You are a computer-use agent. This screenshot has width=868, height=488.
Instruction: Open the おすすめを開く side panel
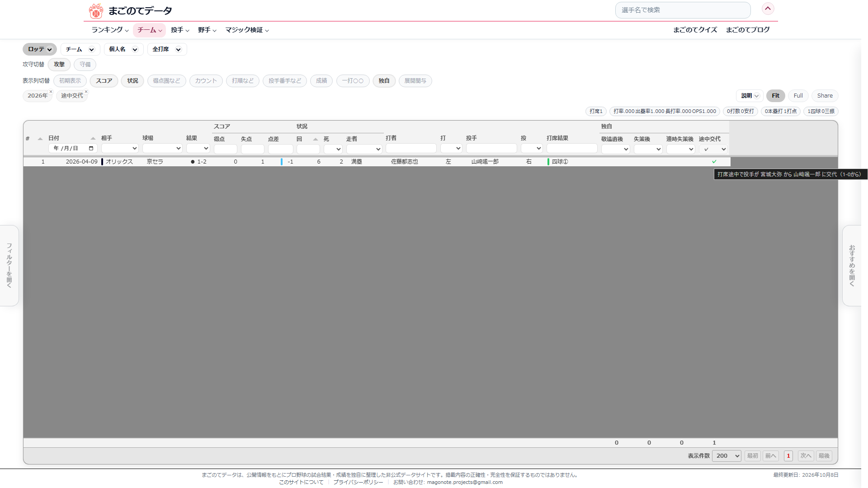pos(852,266)
